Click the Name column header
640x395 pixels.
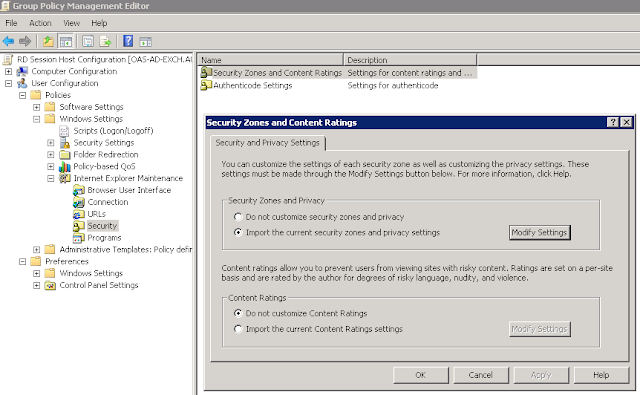point(271,60)
